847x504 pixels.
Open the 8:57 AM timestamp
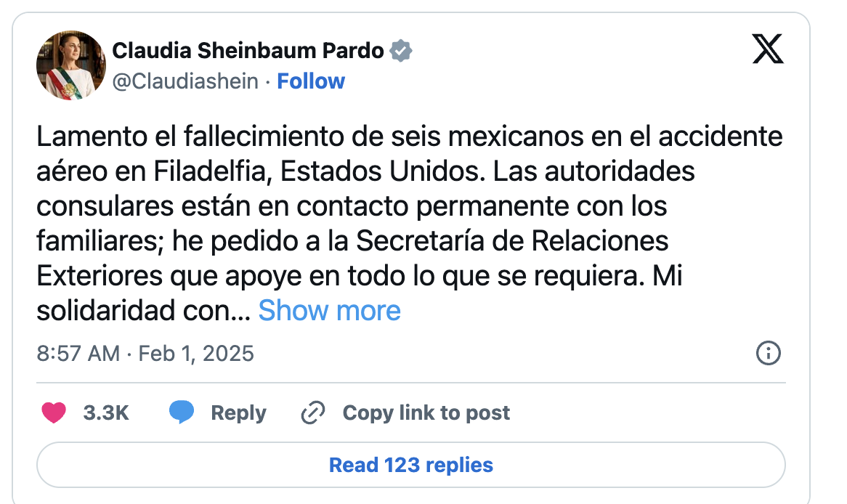coord(78,354)
